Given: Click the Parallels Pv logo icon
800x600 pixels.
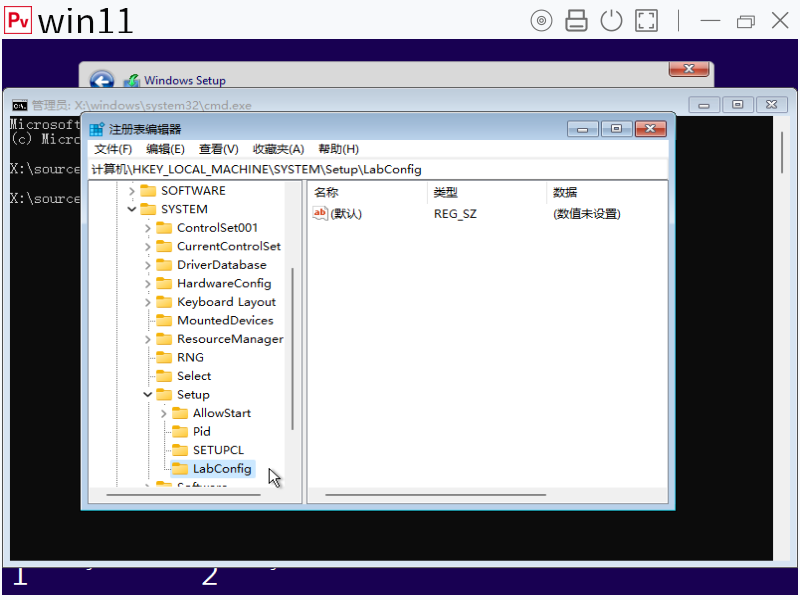Looking at the screenshot, I should click(x=18, y=20).
